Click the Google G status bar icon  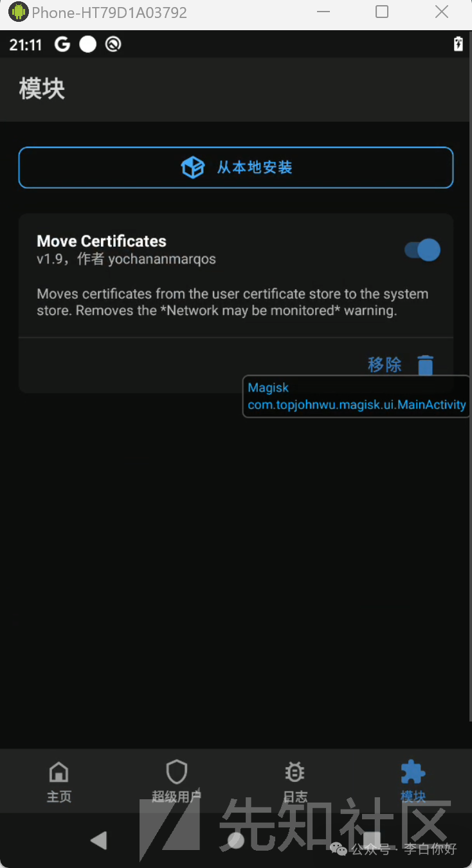click(62, 44)
